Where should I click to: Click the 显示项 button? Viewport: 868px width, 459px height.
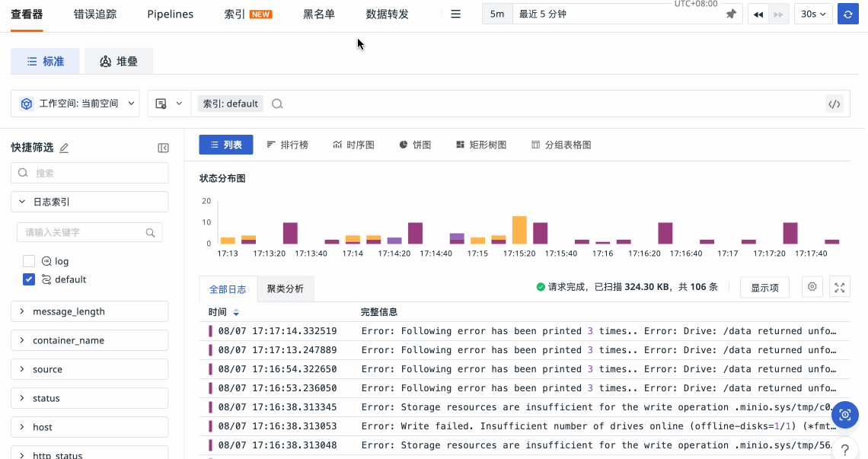point(764,288)
